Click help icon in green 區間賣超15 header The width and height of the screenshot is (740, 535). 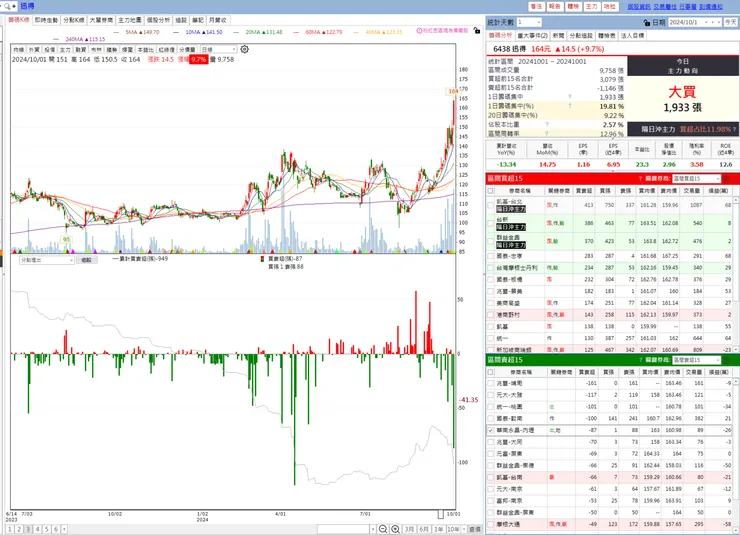tap(640, 360)
